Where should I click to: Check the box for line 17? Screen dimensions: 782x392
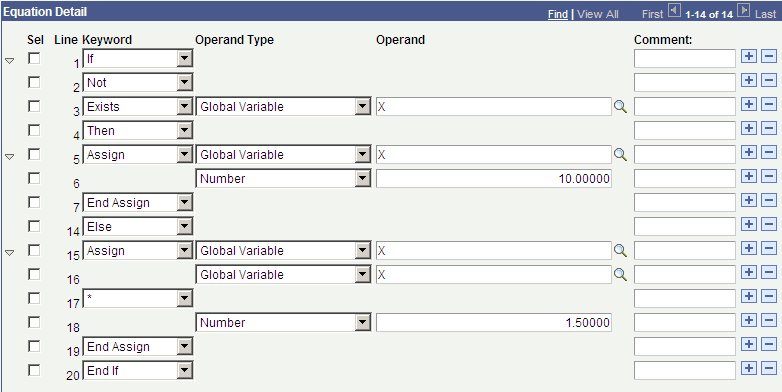pos(34,298)
